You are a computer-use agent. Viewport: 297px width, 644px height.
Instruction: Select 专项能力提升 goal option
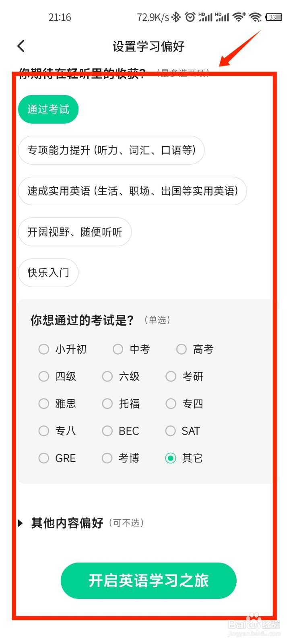[x=111, y=150]
